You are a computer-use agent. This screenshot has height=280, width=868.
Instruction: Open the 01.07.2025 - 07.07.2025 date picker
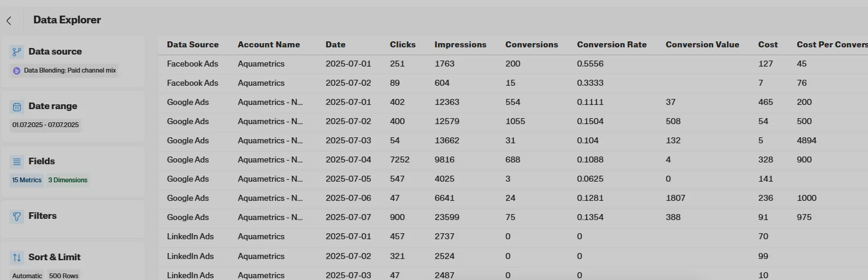[x=46, y=125]
